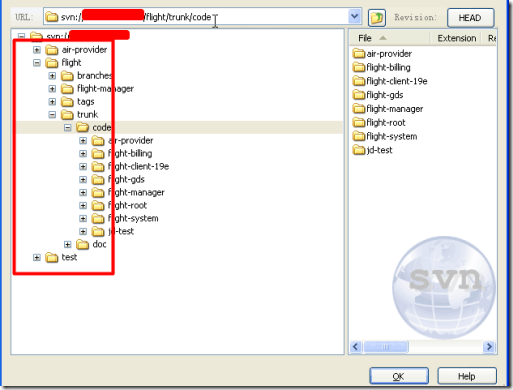Click flight-billing folder icon in file list
This screenshot has height=390, width=513.
click(x=359, y=67)
